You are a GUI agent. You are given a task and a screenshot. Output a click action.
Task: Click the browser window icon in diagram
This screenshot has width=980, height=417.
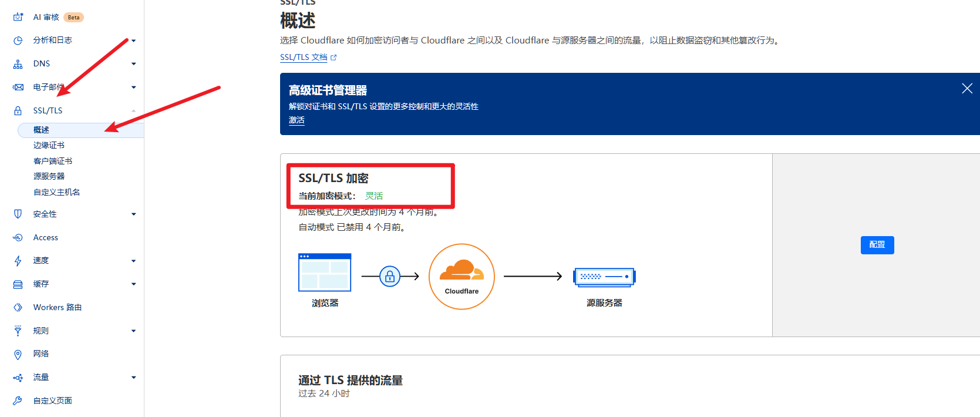point(325,273)
